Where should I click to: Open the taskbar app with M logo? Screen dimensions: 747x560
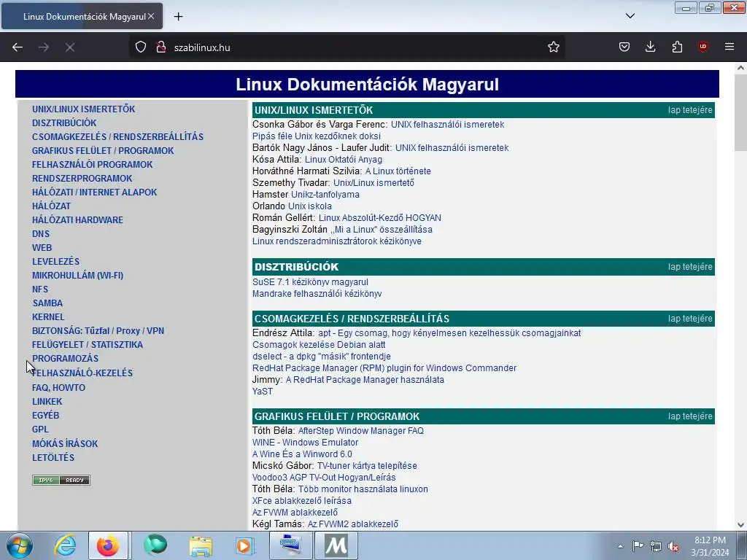pos(336,545)
